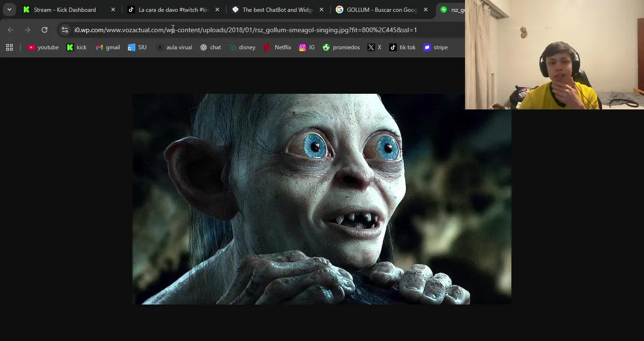
Task: Open Netflix bookmark
Action: click(x=277, y=47)
